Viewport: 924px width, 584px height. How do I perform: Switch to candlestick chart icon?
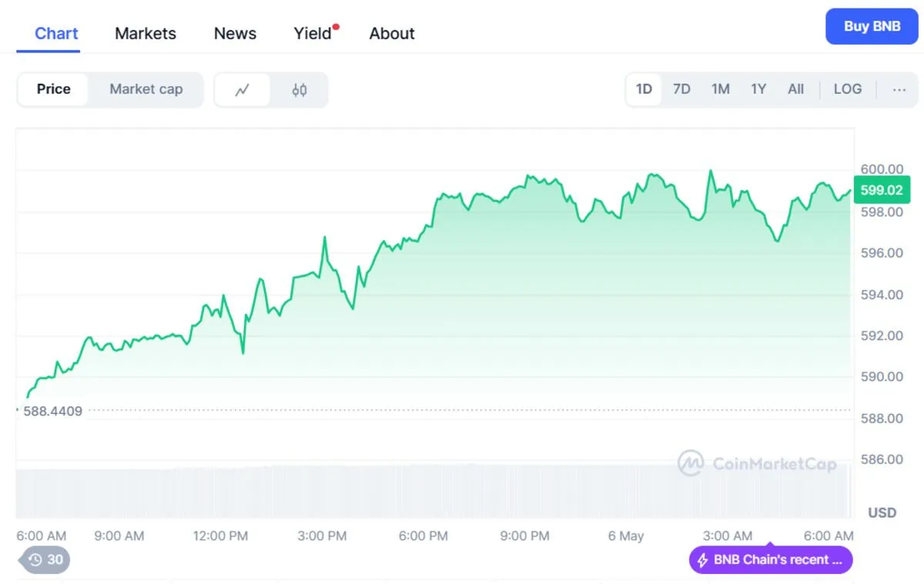click(x=300, y=90)
